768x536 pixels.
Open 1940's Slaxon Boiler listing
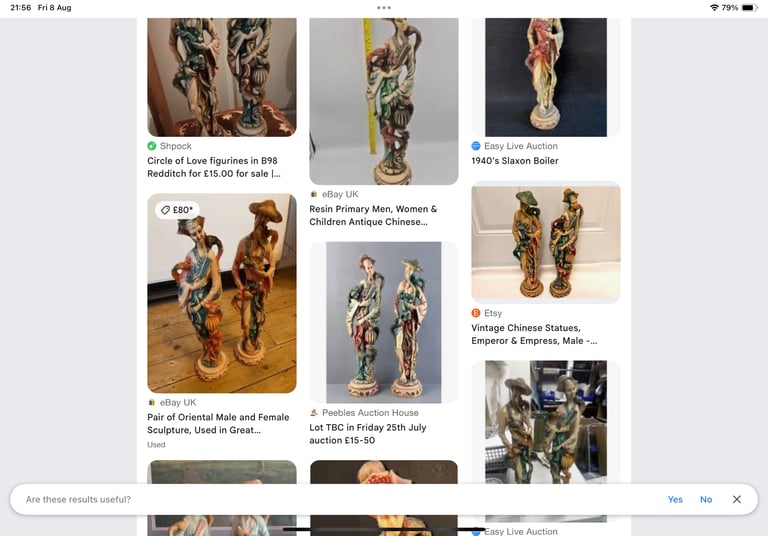click(x=515, y=161)
